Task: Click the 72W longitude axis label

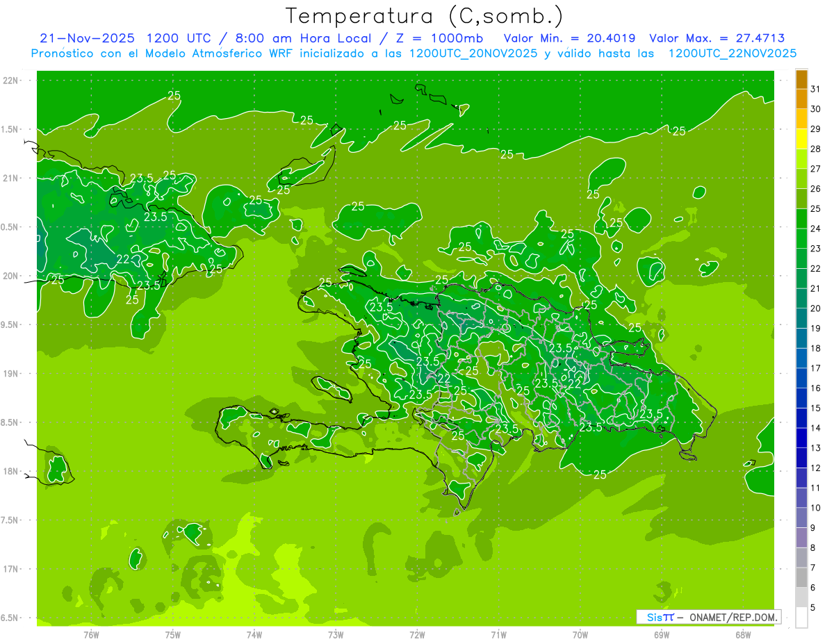Action: pyautogui.click(x=417, y=635)
